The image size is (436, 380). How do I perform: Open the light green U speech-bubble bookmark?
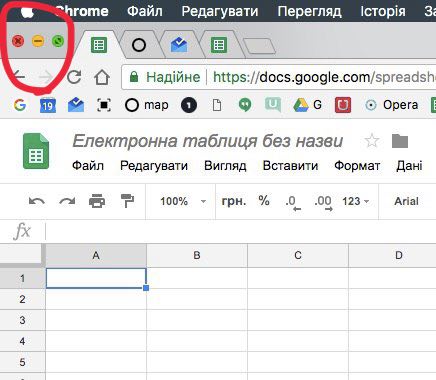click(273, 105)
